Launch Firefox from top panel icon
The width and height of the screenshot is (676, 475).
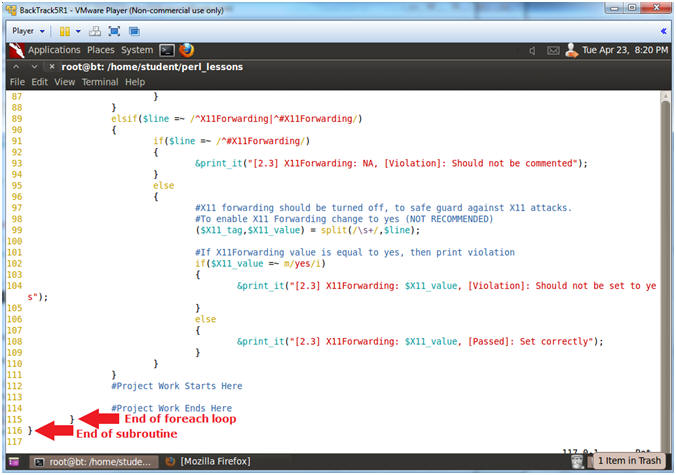[x=187, y=50]
